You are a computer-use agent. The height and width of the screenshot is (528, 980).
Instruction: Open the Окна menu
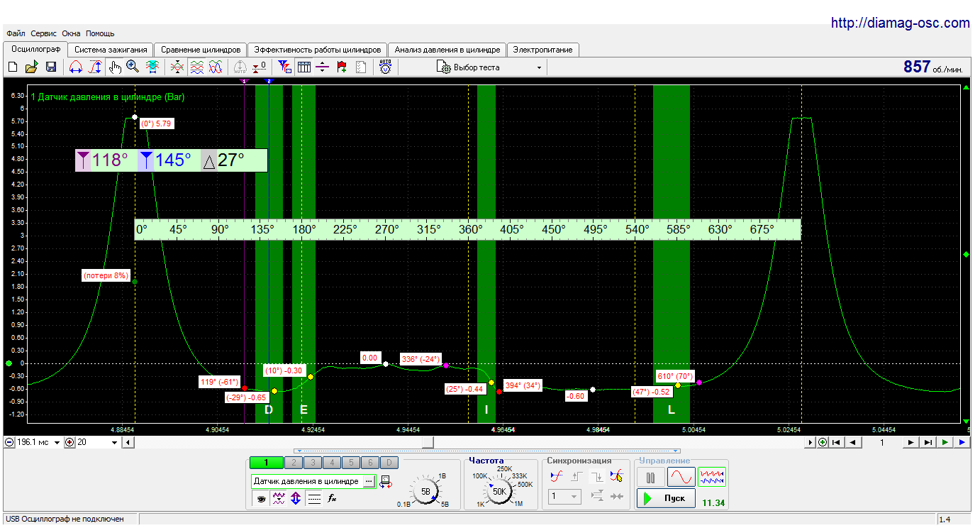[71, 33]
